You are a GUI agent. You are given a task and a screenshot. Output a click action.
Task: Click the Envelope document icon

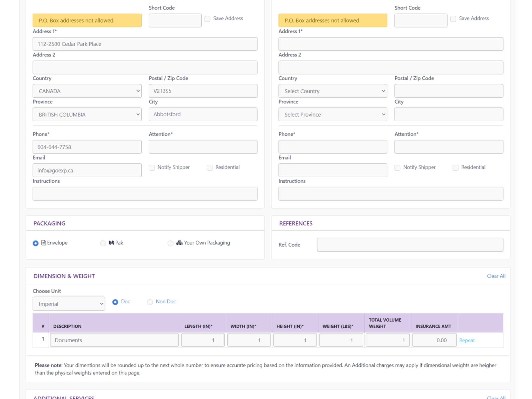[44, 243]
